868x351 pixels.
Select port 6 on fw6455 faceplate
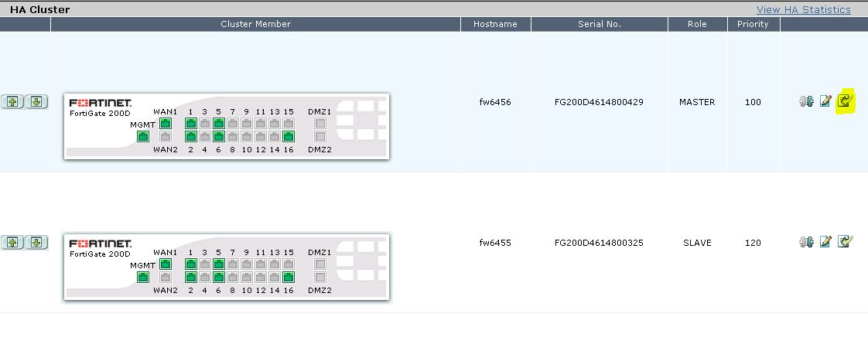219,277
